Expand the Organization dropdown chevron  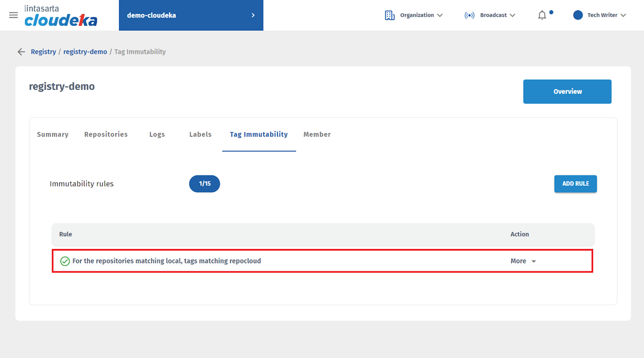(440, 16)
